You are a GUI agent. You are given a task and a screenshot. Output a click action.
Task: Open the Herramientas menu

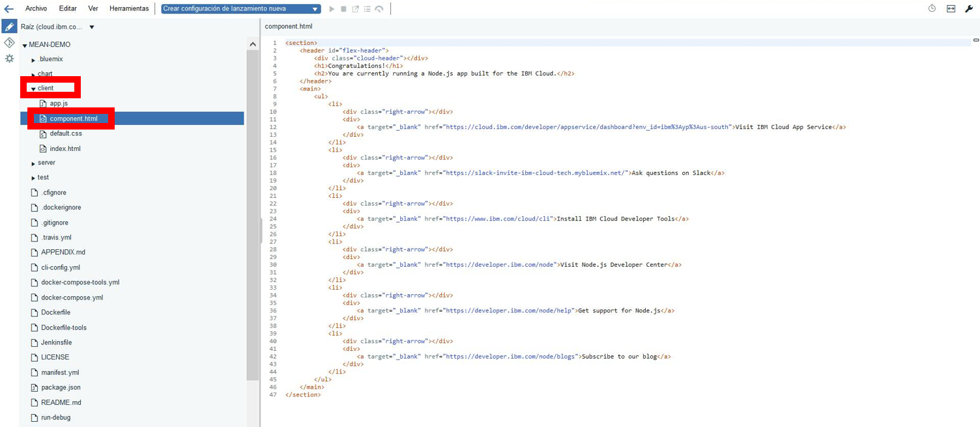tap(129, 8)
